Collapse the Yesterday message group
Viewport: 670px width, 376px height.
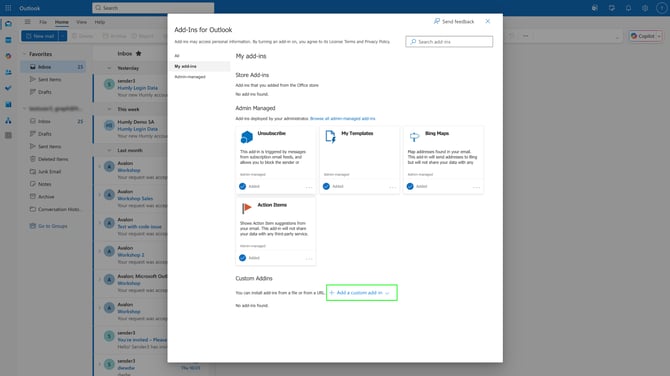[109, 68]
